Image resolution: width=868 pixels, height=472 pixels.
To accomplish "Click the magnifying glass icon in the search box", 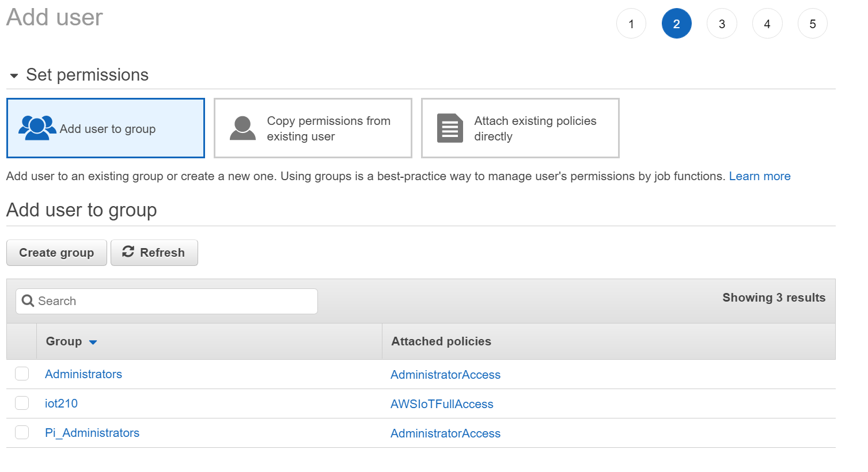I will (28, 300).
